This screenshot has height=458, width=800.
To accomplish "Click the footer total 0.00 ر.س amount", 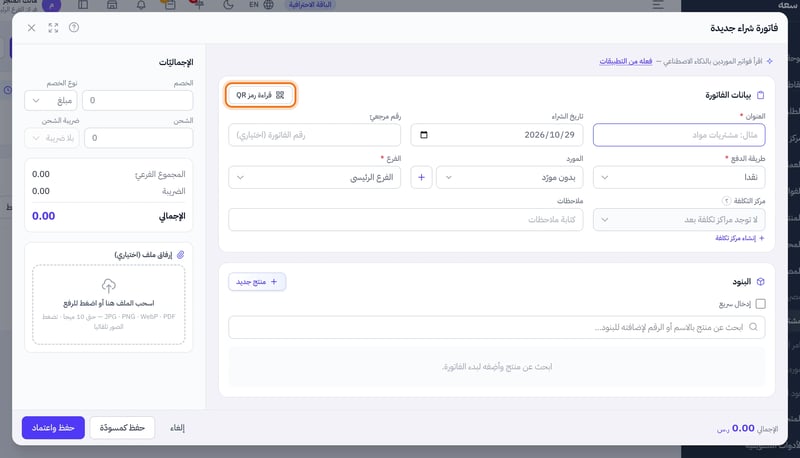I will point(736,428).
